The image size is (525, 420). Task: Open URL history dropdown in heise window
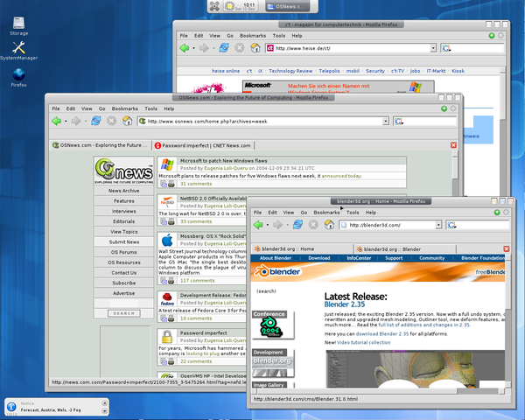[x=433, y=48]
